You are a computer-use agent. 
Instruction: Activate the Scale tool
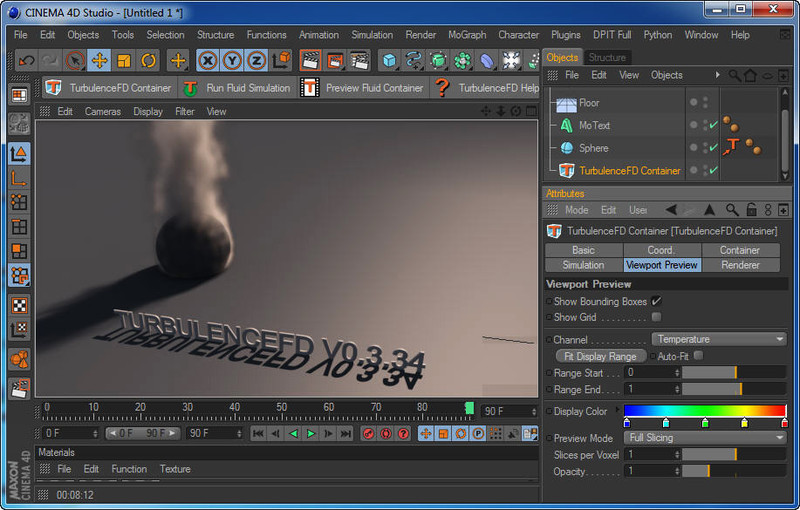pos(124,61)
